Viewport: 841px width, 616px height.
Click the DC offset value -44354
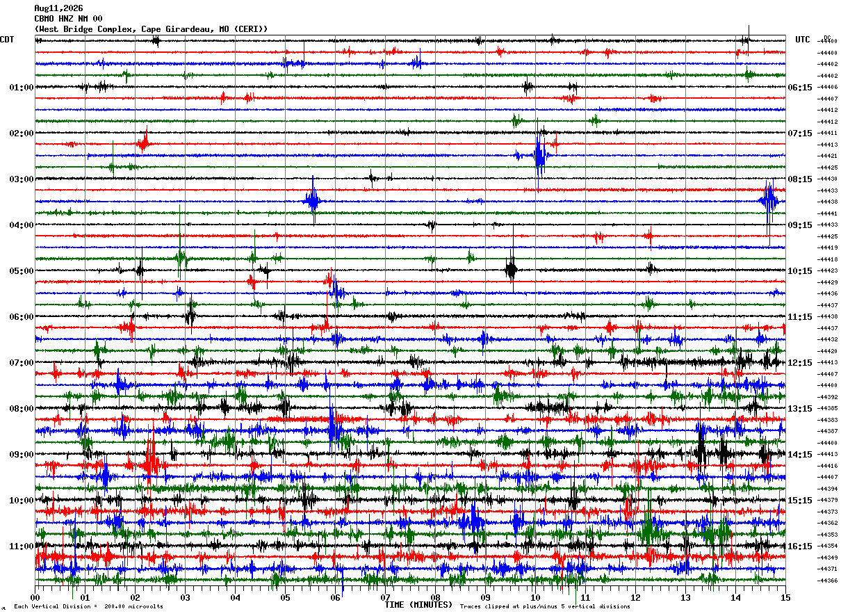click(828, 546)
